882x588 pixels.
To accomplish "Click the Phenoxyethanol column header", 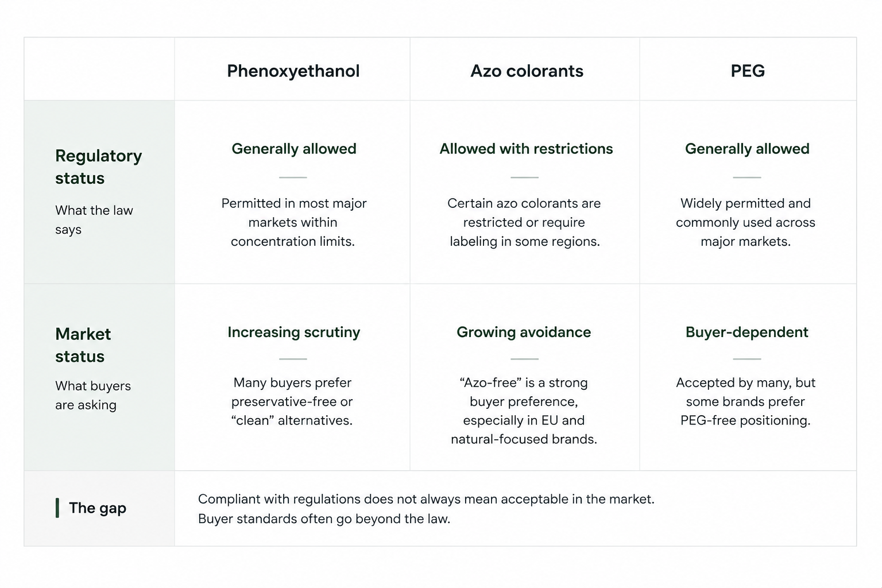I will pos(293,71).
